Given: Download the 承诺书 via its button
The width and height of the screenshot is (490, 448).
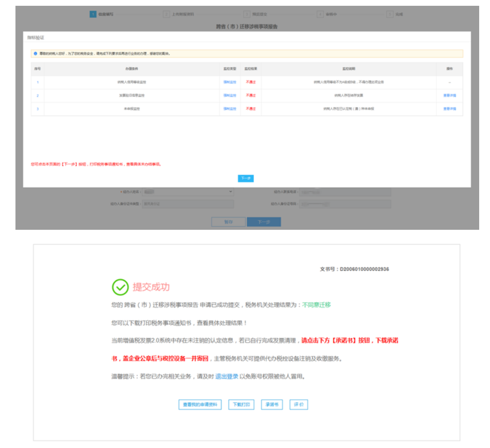Looking at the screenshot, I should [272, 404].
